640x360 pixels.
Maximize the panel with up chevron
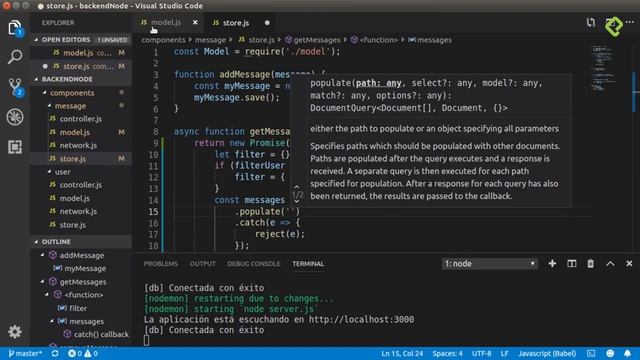610,264
